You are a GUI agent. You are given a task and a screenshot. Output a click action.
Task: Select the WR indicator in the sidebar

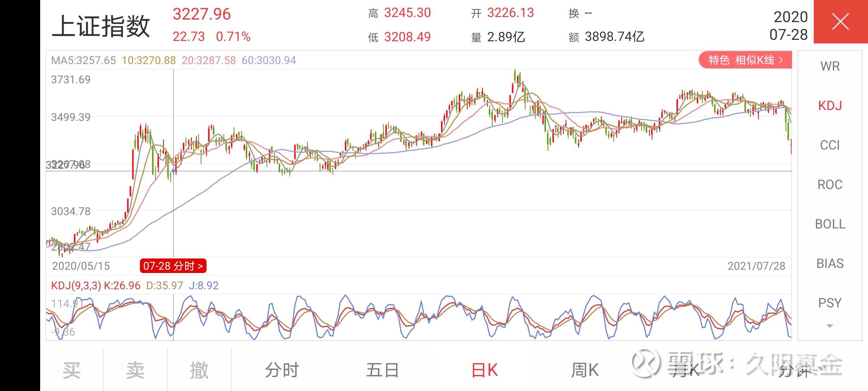(830, 66)
